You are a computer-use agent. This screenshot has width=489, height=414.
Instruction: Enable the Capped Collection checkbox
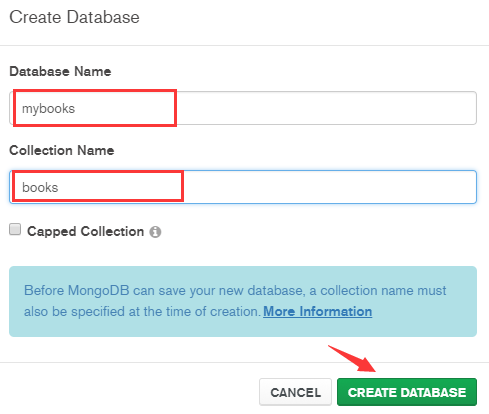pyautogui.click(x=15, y=229)
